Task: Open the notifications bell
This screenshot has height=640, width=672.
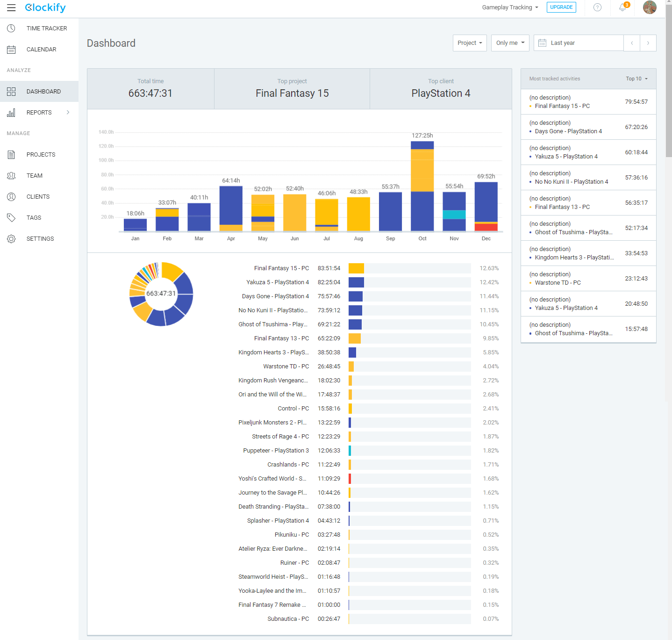Action: 622,7
